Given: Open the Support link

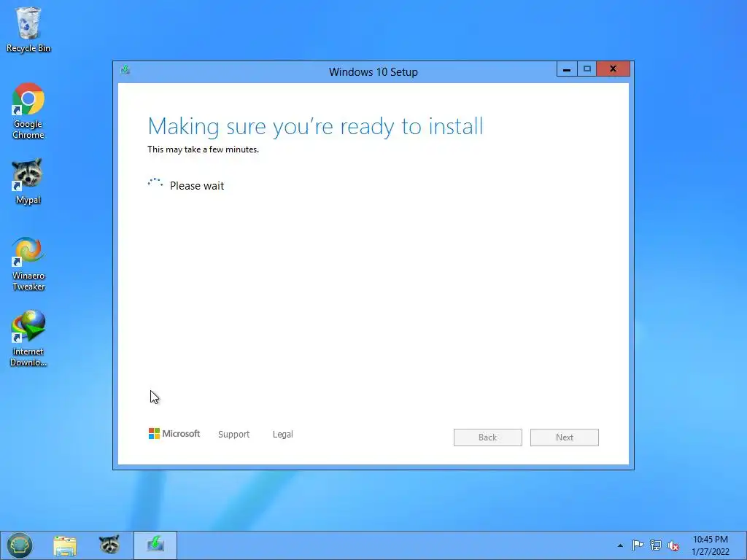Looking at the screenshot, I should pos(233,435).
